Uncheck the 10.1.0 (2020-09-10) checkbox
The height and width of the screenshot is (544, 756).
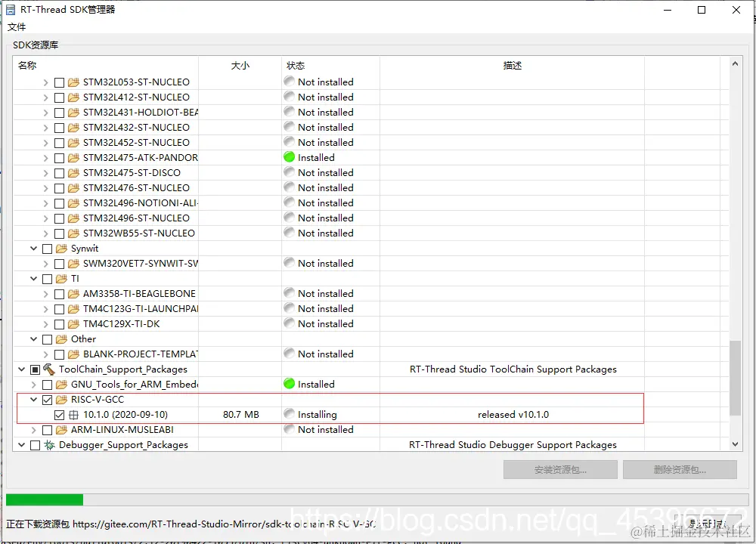pos(59,415)
